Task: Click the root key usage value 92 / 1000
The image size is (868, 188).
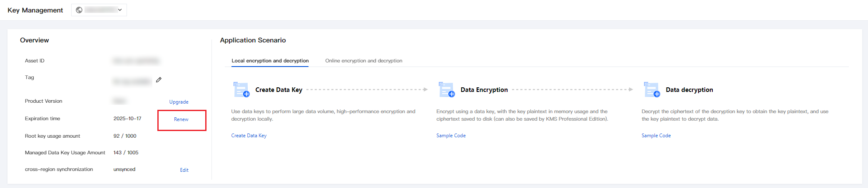Action: pos(125,136)
